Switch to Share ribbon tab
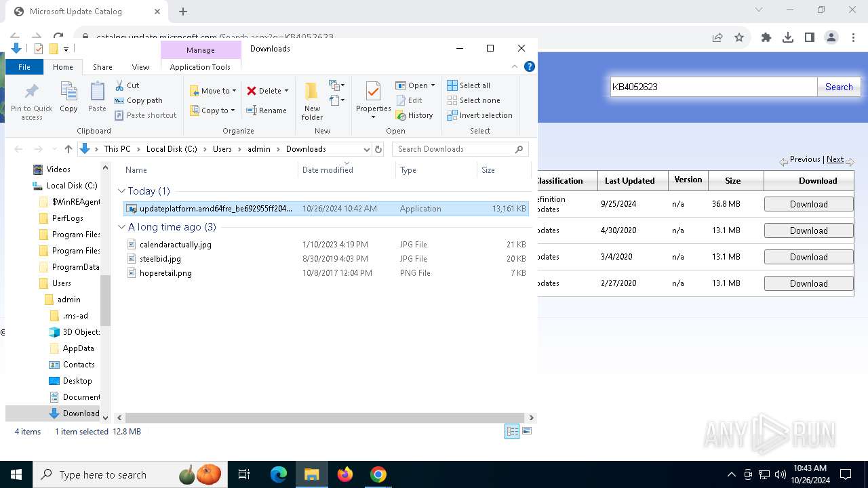Viewport: 868px width, 488px height. pos(102,67)
